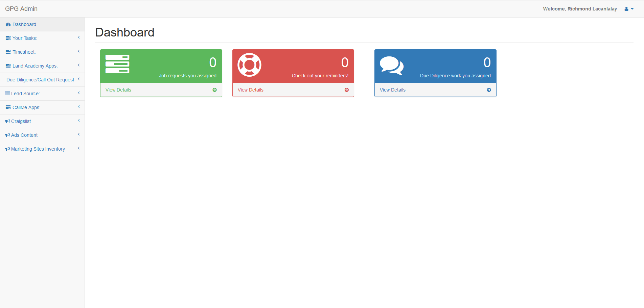This screenshot has height=308, width=644.
Task: Click the blue arrow circle on Due Diligence footer
Action: pos(489,90)
